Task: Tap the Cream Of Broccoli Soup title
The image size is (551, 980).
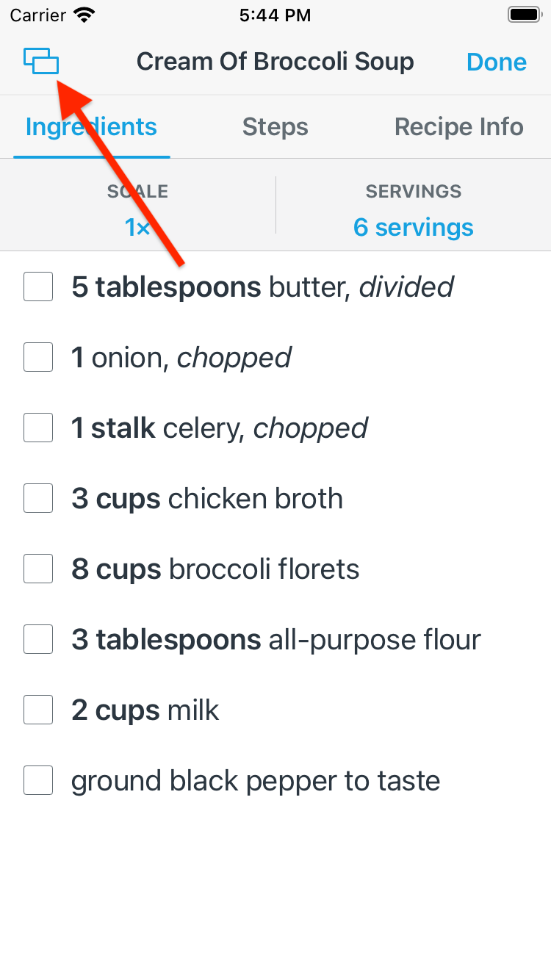Action: coord(275,62)
